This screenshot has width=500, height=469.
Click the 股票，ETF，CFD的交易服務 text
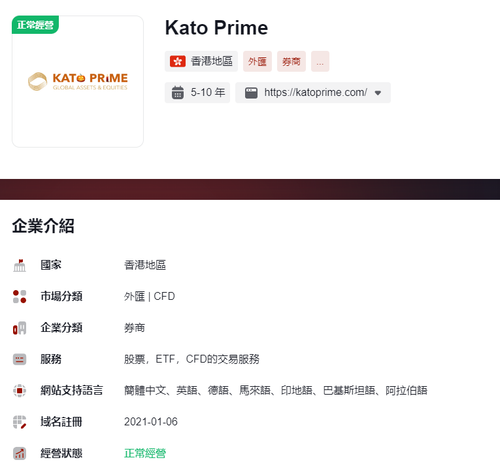tap(192, 359)
